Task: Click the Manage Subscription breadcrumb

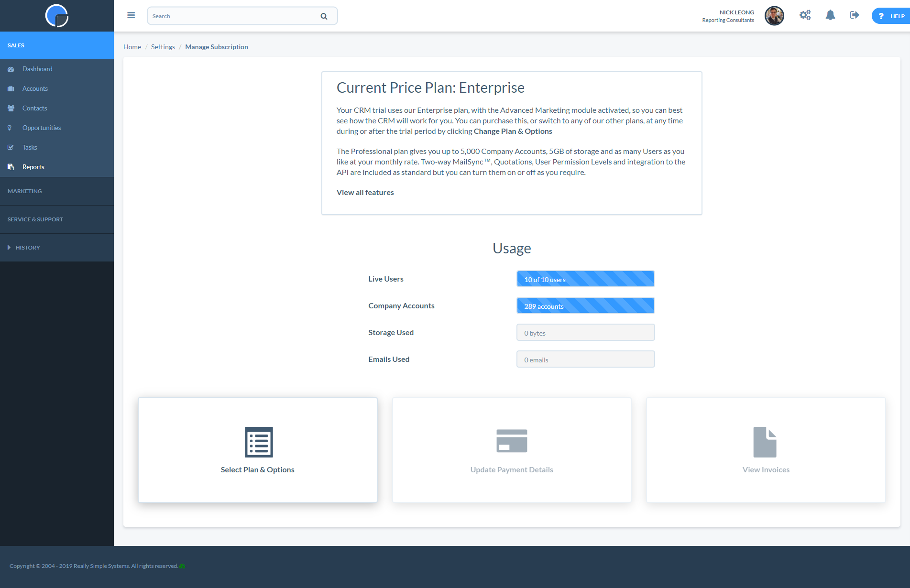Action: pyautogui.click(x=217, y=47)
